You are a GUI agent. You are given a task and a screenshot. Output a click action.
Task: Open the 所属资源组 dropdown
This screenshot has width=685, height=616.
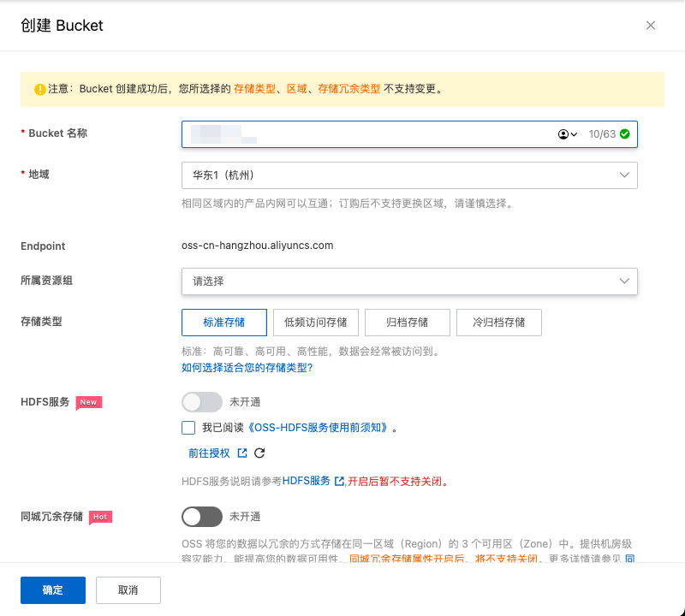(x=409, y=281)
